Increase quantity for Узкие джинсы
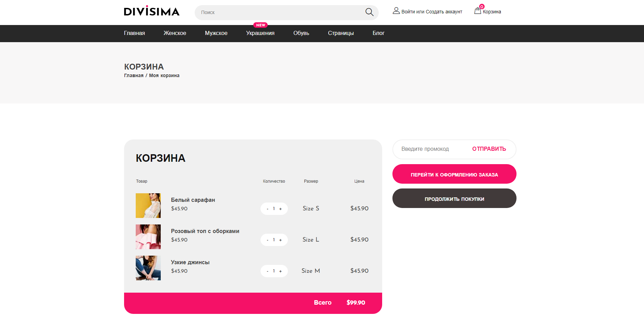The width and height of the screenshot is (644, 330). 280,271
